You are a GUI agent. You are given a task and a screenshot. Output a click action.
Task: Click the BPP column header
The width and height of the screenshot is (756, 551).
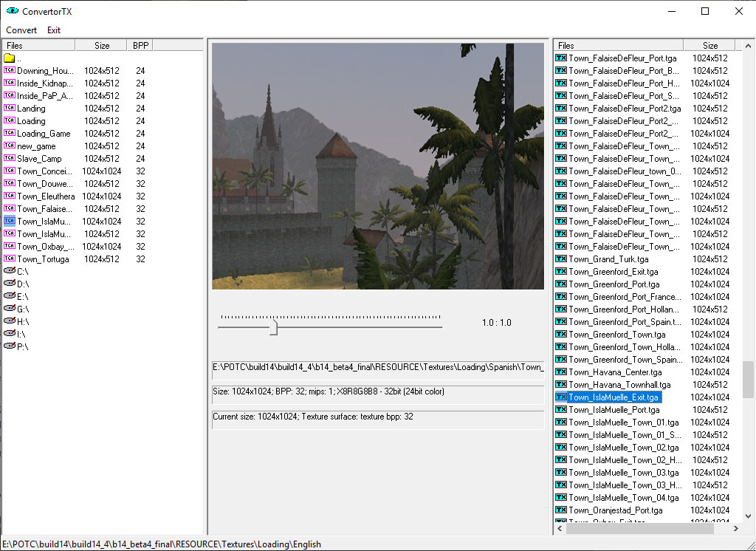point(140,46)
